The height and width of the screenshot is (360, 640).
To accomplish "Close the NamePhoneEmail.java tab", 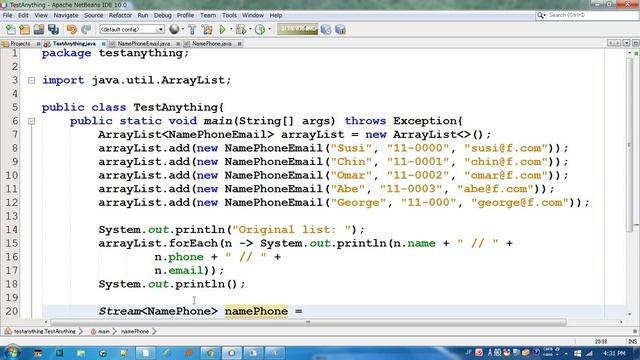I will [x=179, y=44].
